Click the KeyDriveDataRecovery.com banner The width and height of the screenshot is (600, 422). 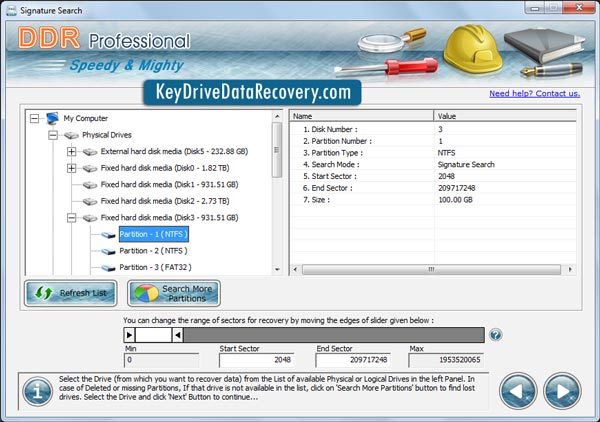(252, 93)
